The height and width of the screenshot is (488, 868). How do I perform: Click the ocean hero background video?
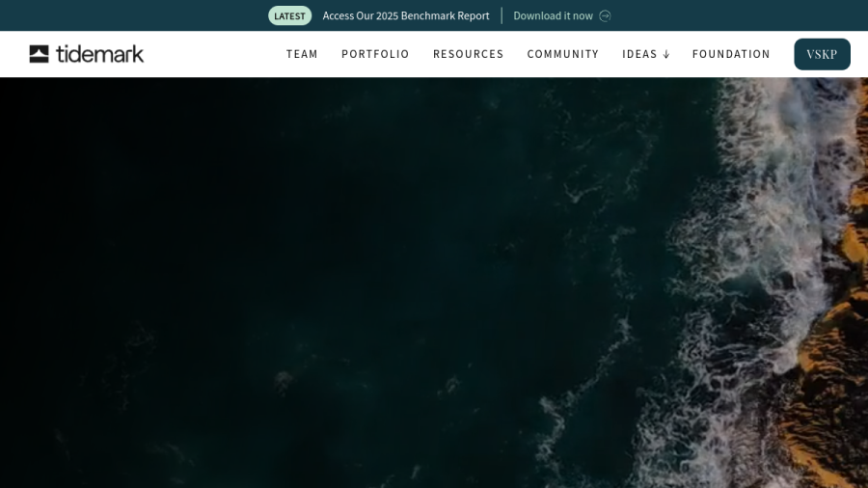[434, 283]
